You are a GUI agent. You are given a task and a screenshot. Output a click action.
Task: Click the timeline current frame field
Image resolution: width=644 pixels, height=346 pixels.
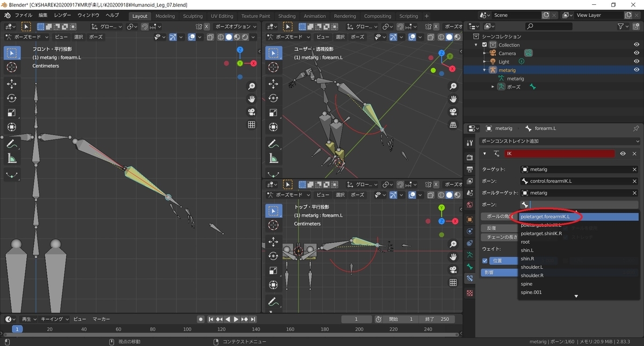click(355, 319)
